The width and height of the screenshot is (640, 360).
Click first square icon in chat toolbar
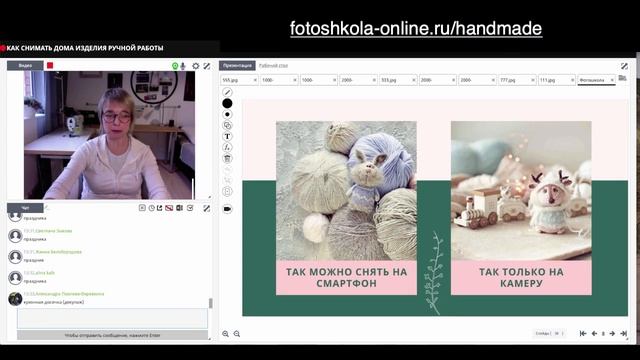coord(142,208)
